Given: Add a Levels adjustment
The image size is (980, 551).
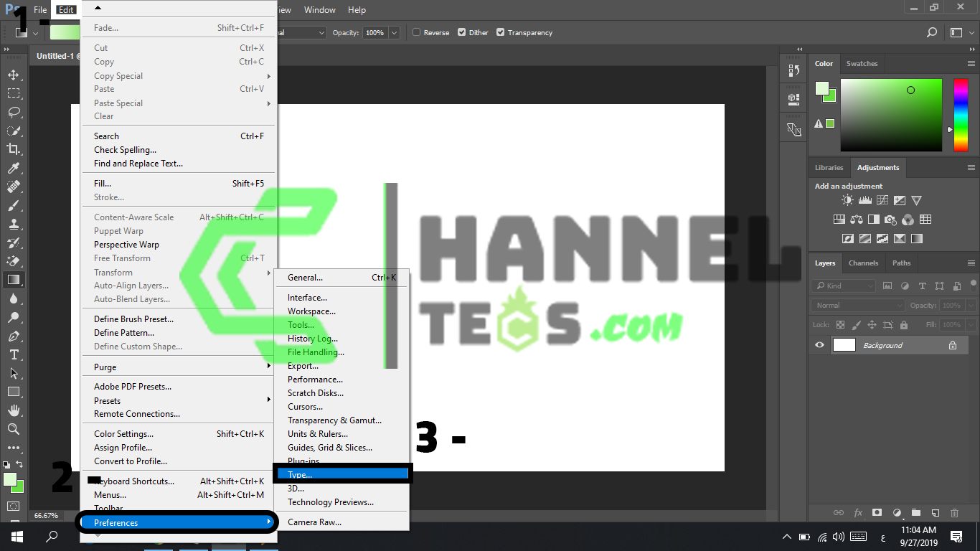Looking at the screenshot, I should click(865, 201).
